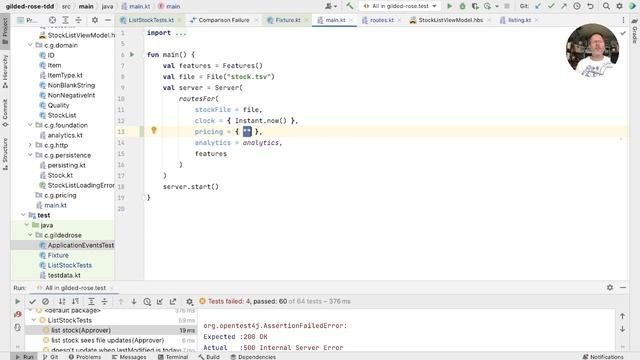Toggle the Structure side panel tab
Viewport: 640px width, 360px height.
5,154
